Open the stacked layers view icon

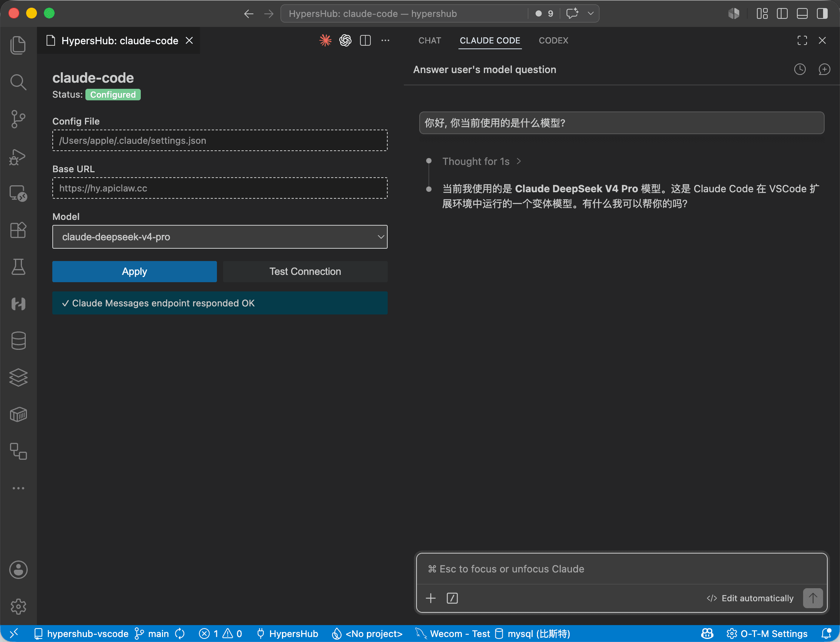pos(18,378)
